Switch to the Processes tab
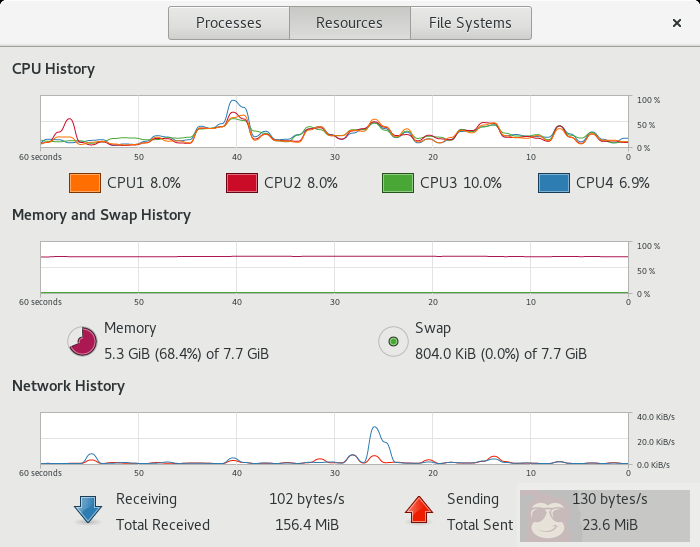700x547 pixels. 228,23
